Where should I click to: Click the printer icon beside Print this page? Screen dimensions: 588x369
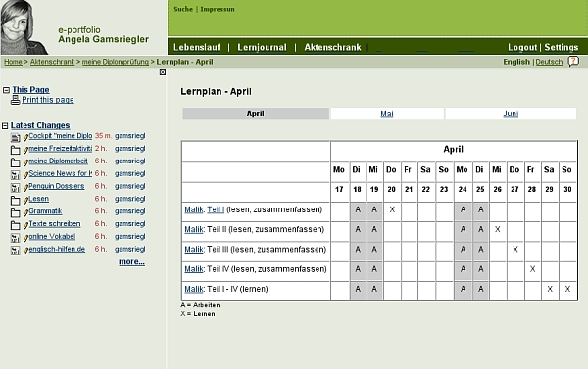tap(15, 100)
